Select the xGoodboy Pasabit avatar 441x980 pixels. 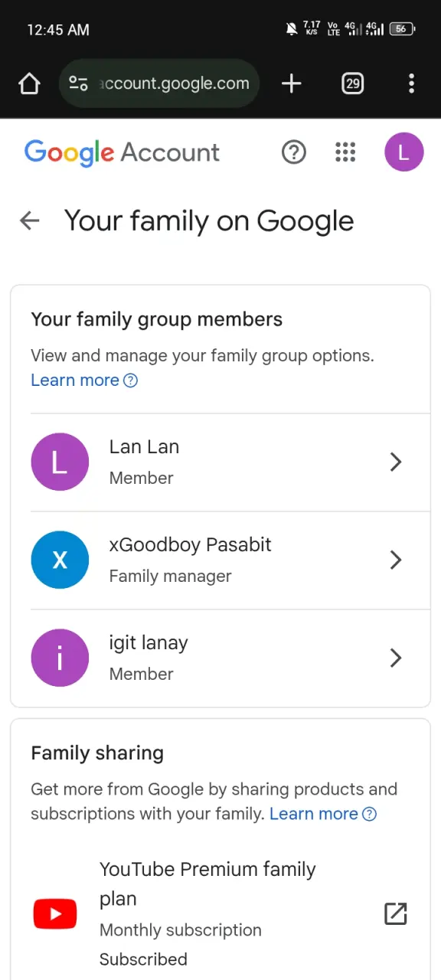60,560
